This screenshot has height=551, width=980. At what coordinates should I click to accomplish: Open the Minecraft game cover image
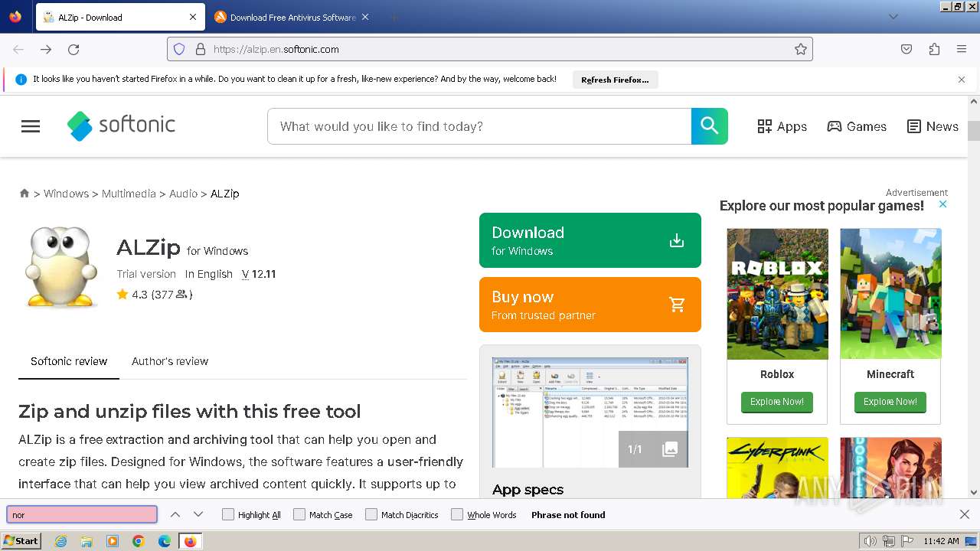point(890,294)
